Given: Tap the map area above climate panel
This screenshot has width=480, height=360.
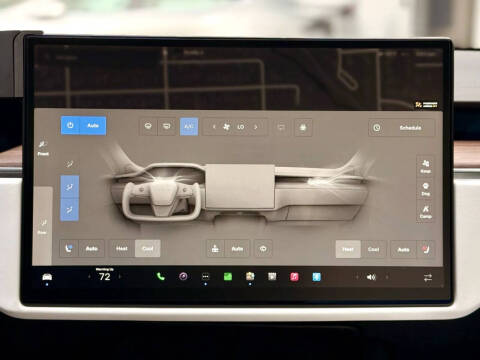Looking at the screenshot, I should coord(238,77).
